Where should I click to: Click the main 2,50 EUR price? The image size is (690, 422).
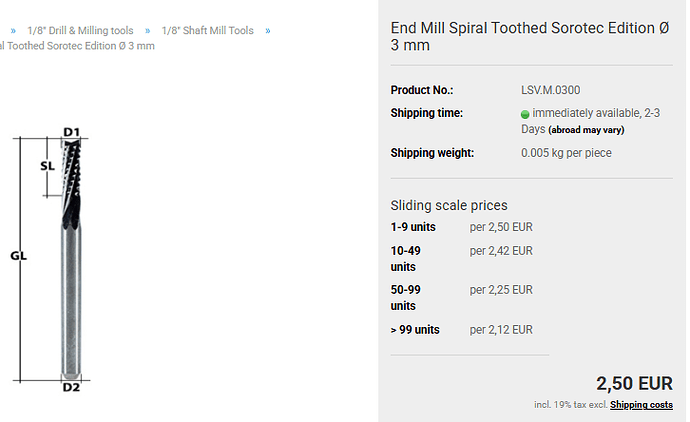click(634, 383)
